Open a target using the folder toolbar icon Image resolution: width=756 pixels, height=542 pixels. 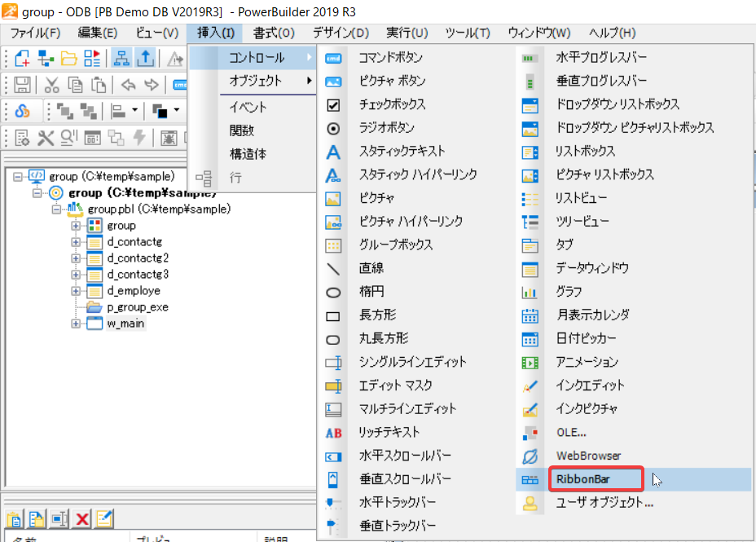click(69, 58)
